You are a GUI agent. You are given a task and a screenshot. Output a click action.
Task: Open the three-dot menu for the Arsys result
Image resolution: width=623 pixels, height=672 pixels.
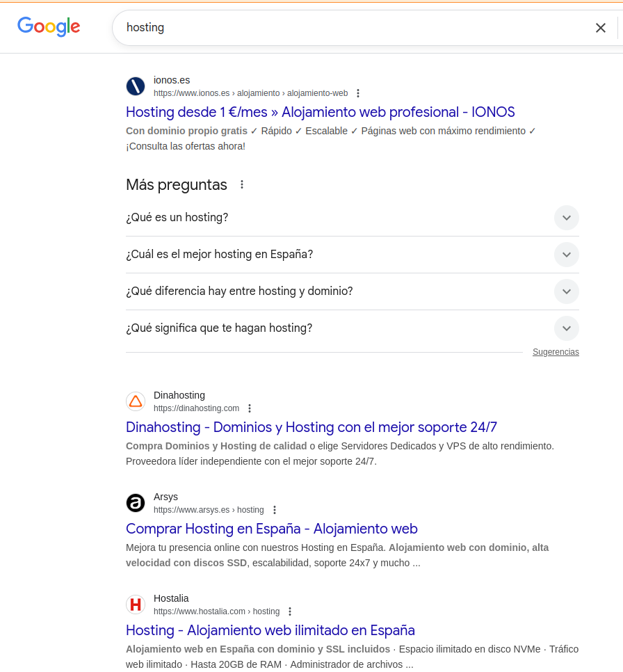[x=275, y=509]
